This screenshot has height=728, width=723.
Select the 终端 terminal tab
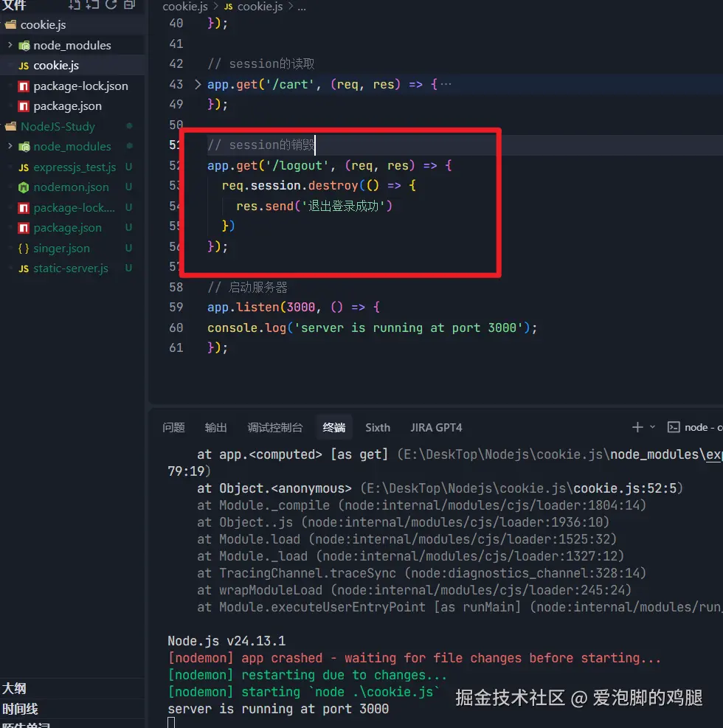point(334,427)
